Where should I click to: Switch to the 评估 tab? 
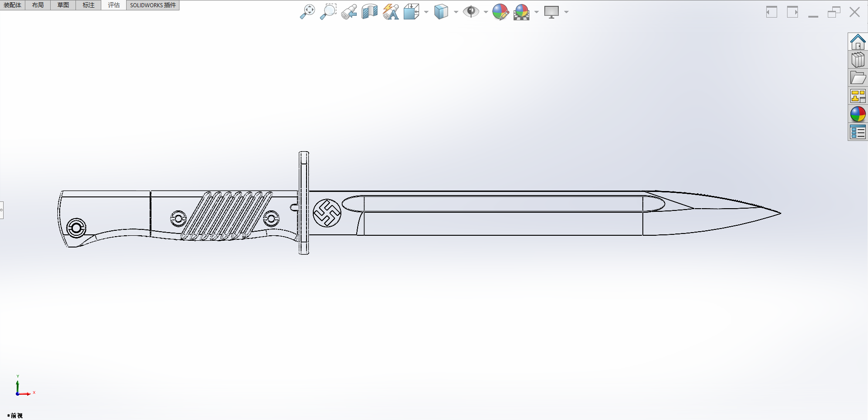[x=114, y=5]
